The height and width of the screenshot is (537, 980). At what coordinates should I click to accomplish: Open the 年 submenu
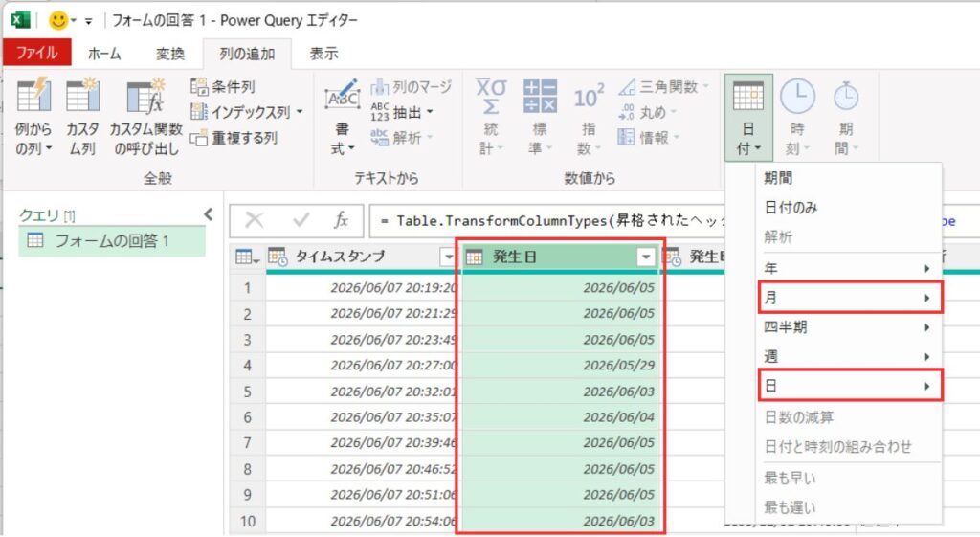pos(848,268)
